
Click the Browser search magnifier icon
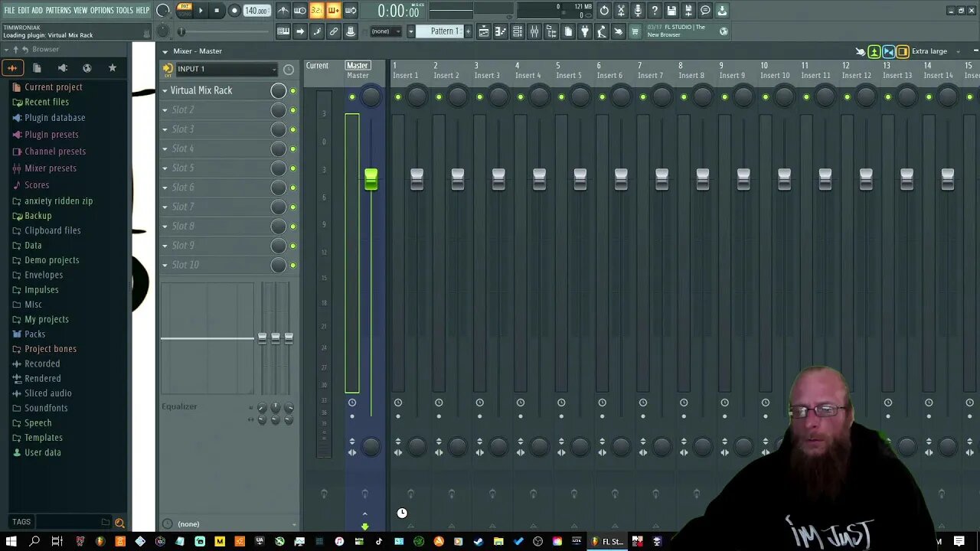[x=119, y=523]
